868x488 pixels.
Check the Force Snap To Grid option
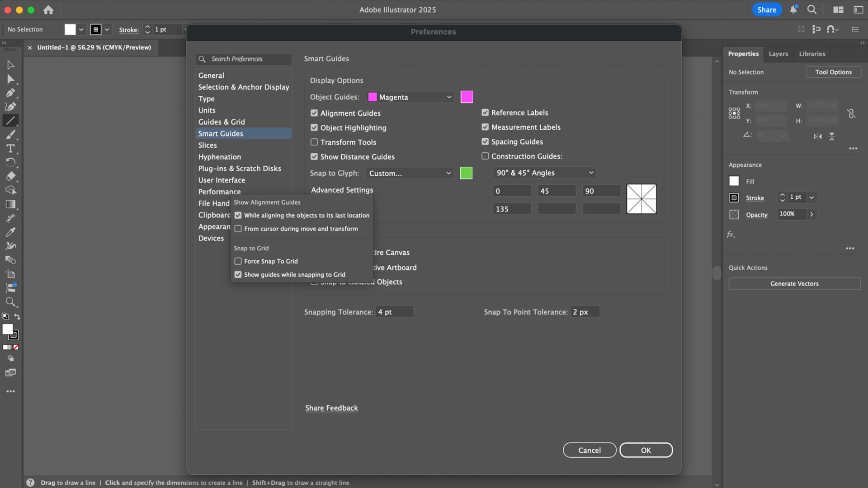(238, 261)
